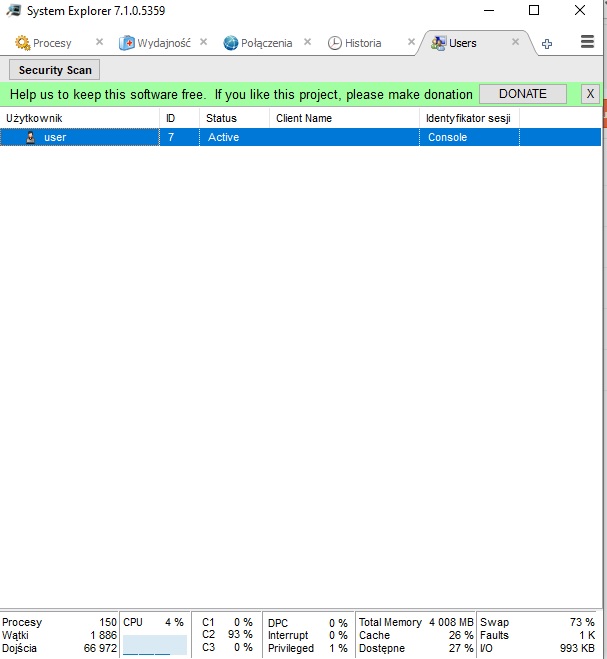607x659 pixels.
Task: Click the I/O 993 KB entry
Action: pyautogui.click(x=537, y=648)
